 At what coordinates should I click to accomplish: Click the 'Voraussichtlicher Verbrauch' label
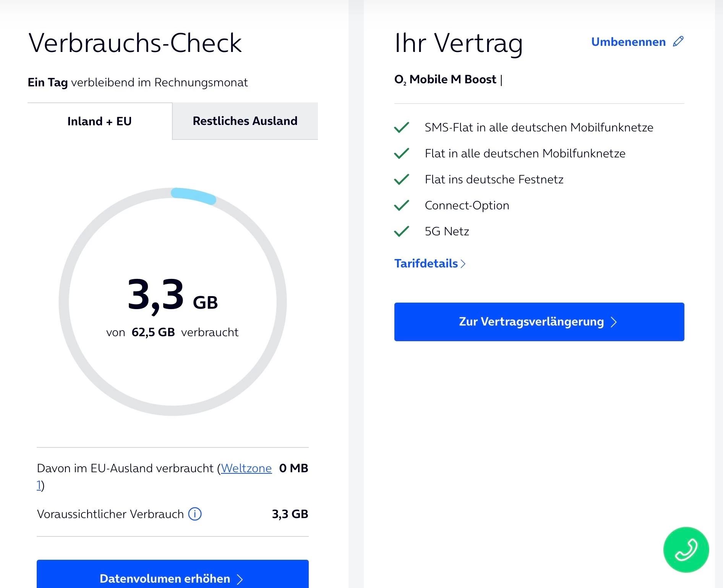click(x=110, y=514)
